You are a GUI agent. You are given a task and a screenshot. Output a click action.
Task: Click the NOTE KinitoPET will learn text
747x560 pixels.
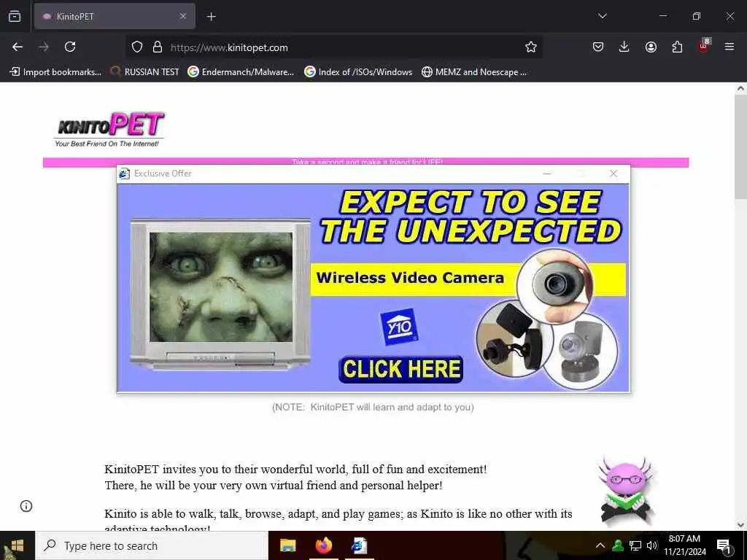pyautogui.click(x=373, y=407)
